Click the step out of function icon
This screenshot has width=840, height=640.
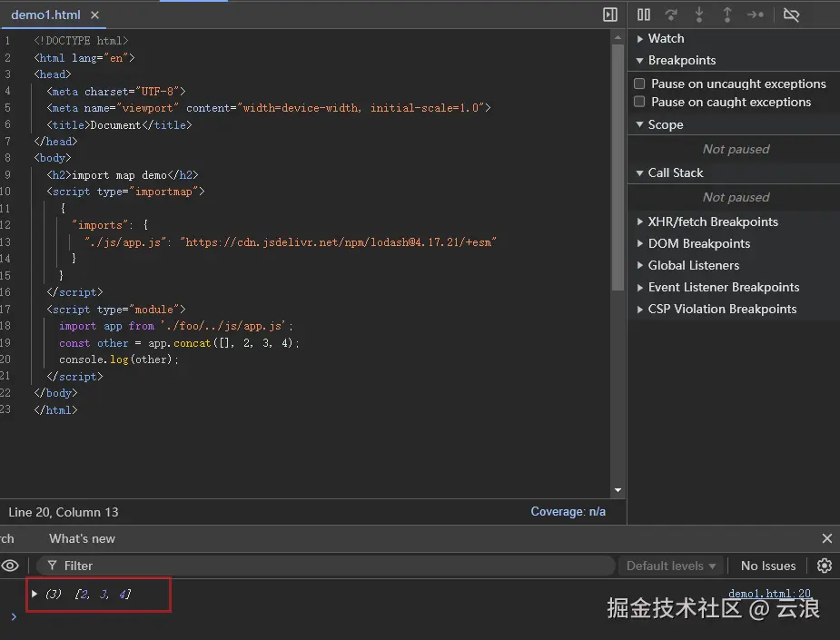point(727,15)
